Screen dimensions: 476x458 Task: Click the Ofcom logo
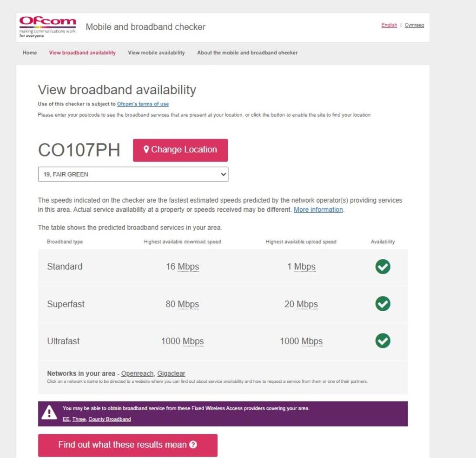click(47, 27)
